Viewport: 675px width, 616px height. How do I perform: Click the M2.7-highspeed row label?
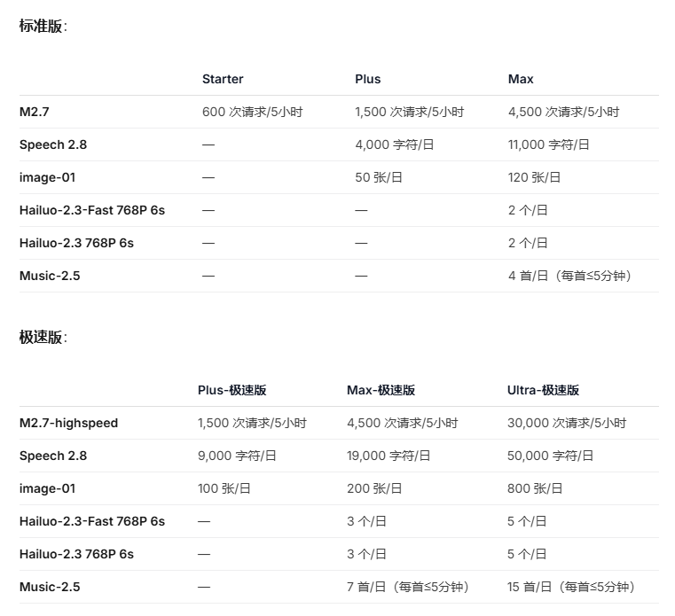pyautogui.click(x=68, y=424)
